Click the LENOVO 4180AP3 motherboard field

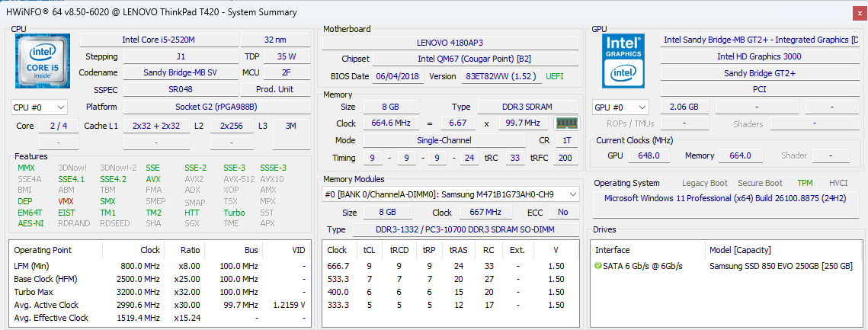click(x=450, y=43)
